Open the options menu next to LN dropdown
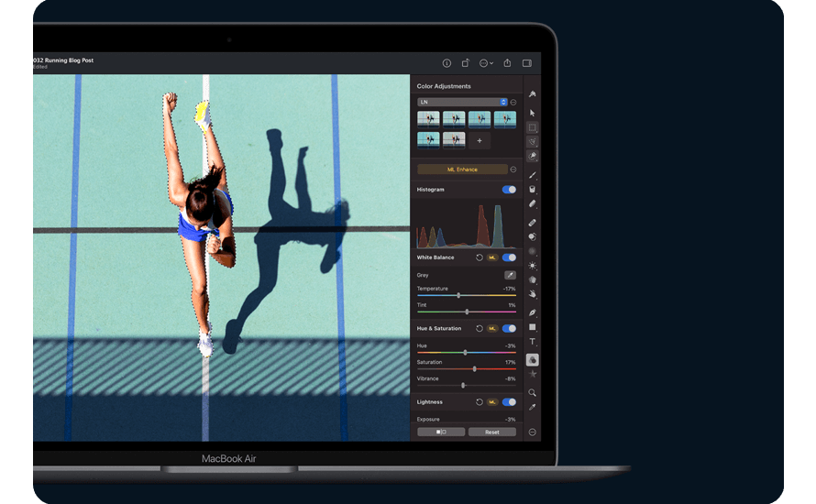The height and width of the screenshot is (504, 816). pyautogui.click(x=513, y=103)
